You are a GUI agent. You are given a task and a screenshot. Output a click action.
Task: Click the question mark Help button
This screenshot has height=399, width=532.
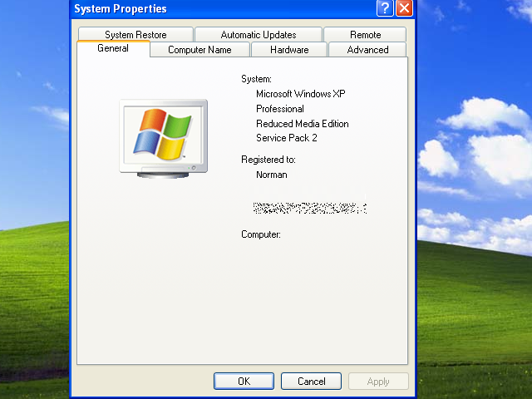click(x=385, y=9)
